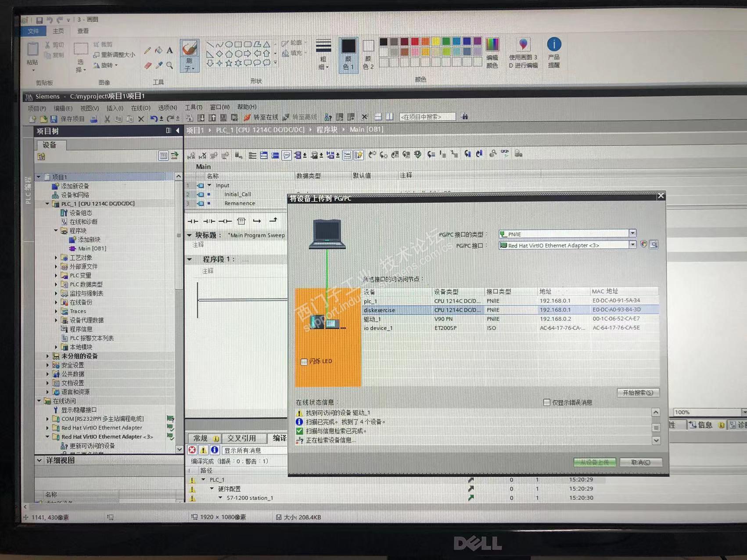
Task: Open Edit colors rainbow icon
Action: pyautogui.click(x=492, y=45)
